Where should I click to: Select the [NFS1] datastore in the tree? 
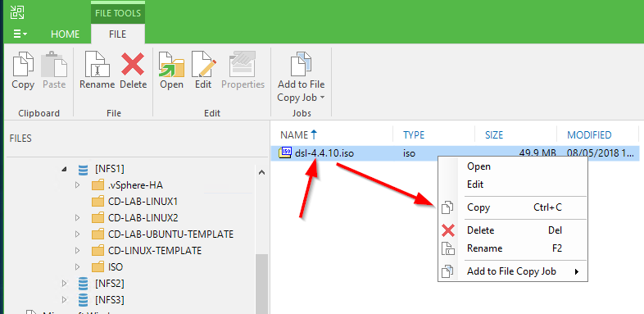click(x=109, y=169)
